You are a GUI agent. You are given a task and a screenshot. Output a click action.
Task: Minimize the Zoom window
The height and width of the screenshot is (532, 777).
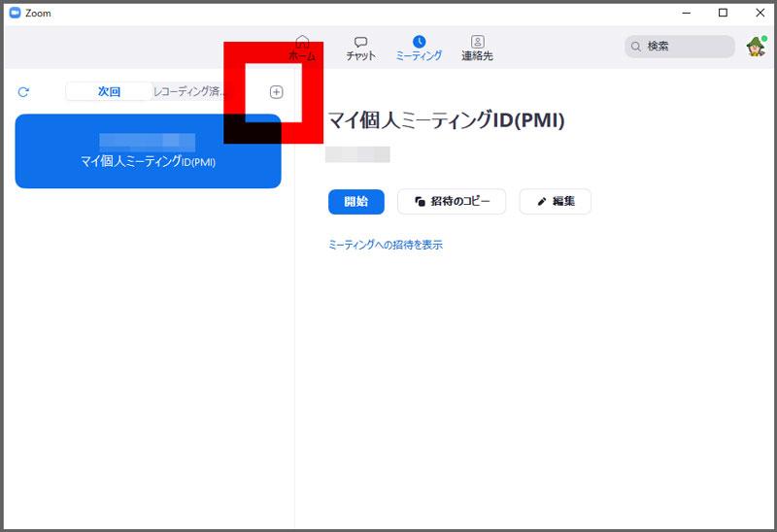(687, 13)
